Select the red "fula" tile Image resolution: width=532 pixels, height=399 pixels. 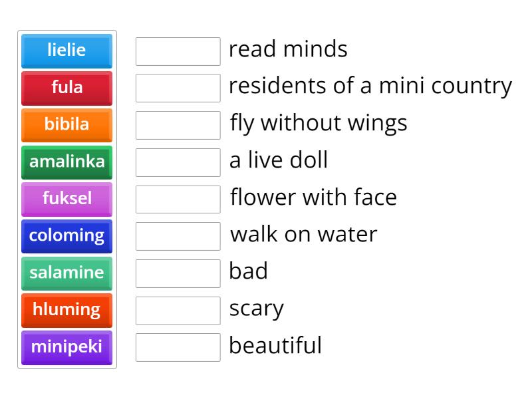66,88
